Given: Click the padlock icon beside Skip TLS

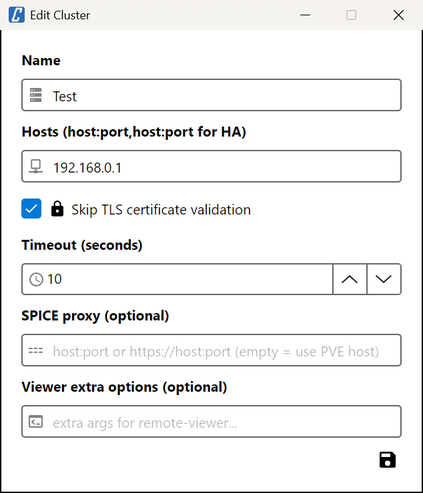Looking at the screenshot, I should (x=57, y=209).
